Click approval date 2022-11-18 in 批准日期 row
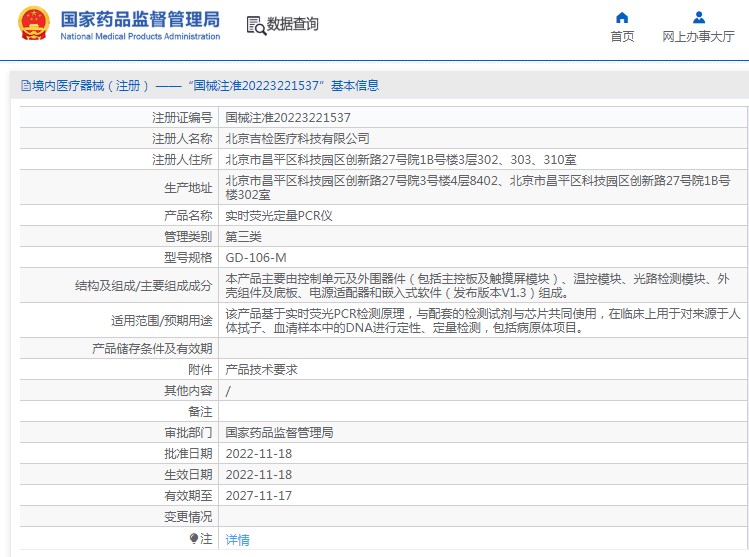 point(258,454)
